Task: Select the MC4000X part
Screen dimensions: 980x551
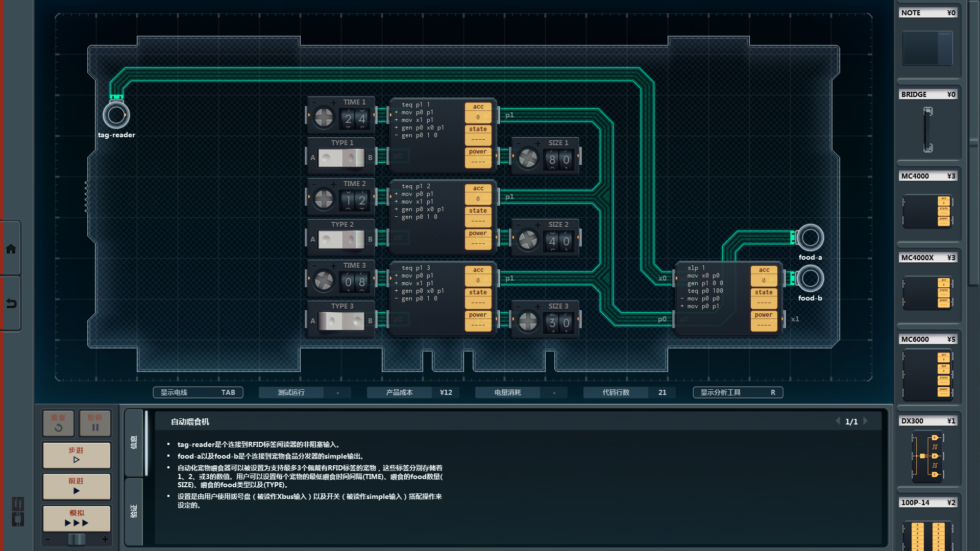Action: point(927,292)
